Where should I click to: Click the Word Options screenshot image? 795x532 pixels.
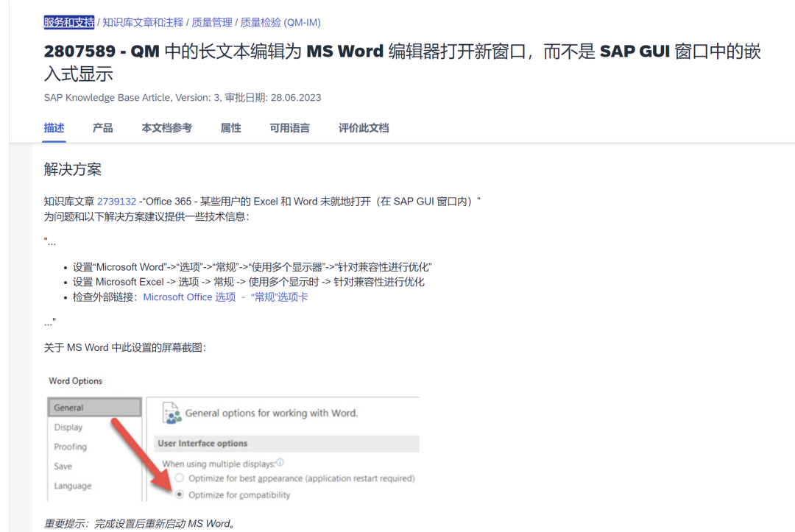coord(233,439)
